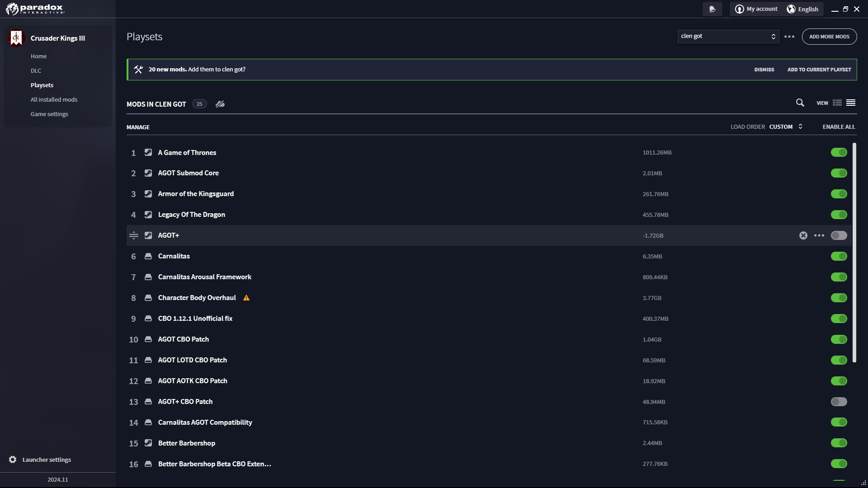Viewport: 868px width, 488px height.
Task: Go to the Home page
Action: (x=38, y=56)
